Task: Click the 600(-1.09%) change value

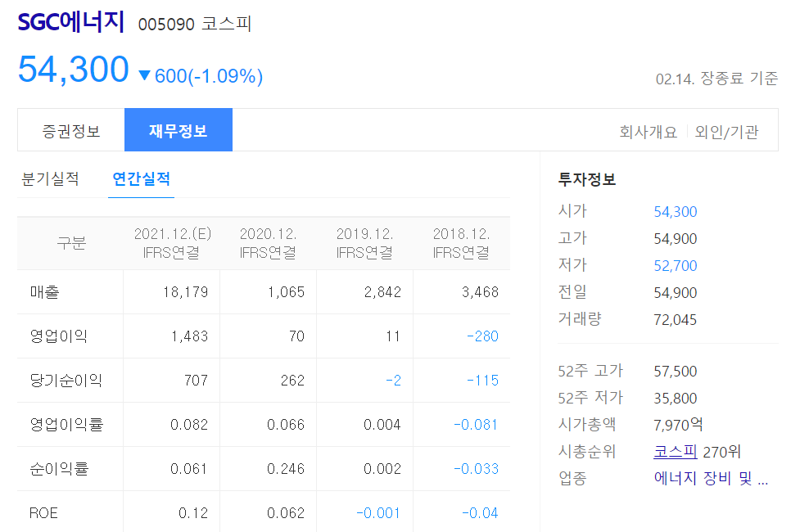Action: coord(209,76)
